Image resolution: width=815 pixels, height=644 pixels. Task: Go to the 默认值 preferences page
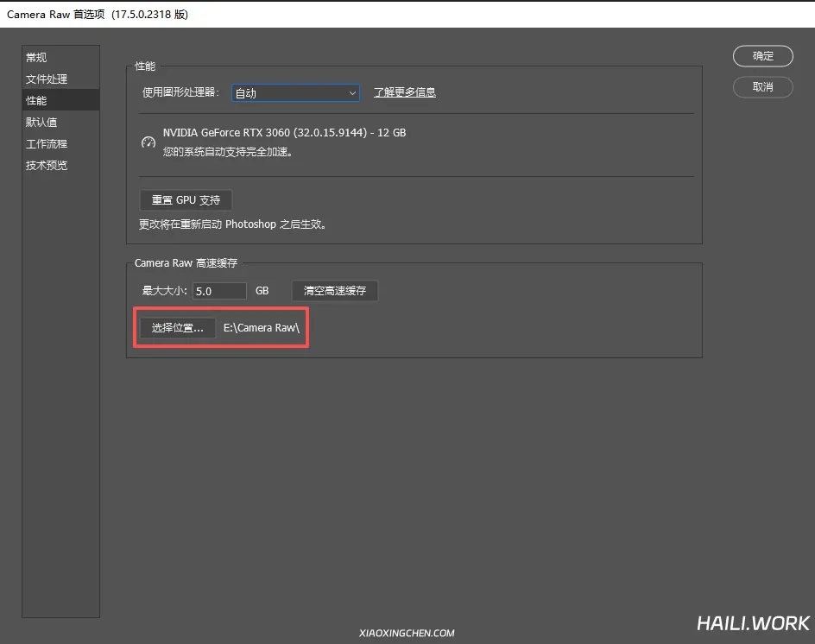41,123
